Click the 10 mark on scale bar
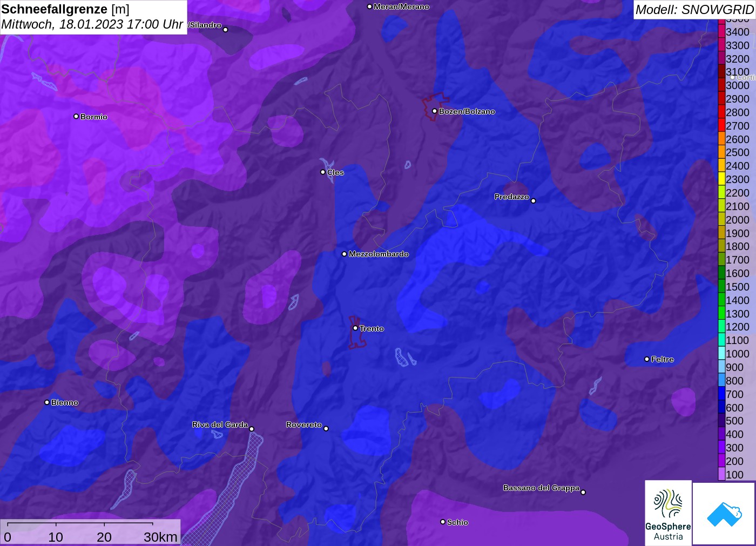 56,537
